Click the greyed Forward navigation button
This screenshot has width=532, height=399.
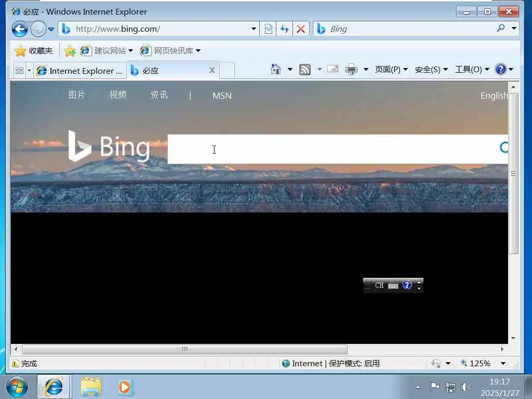click(38, 29)
